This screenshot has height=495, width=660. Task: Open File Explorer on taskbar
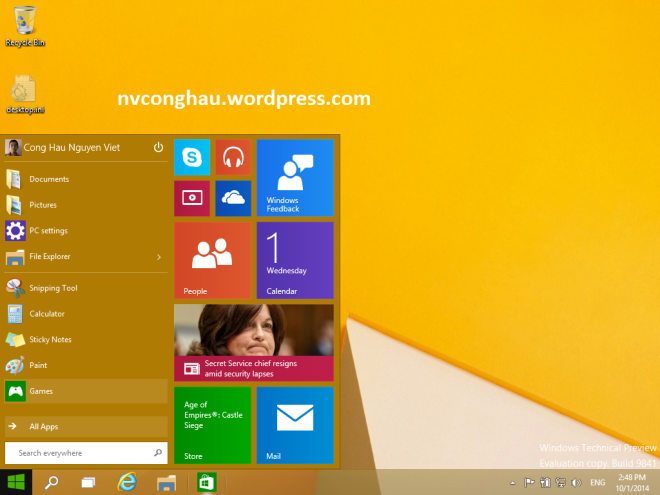[166, 482]
